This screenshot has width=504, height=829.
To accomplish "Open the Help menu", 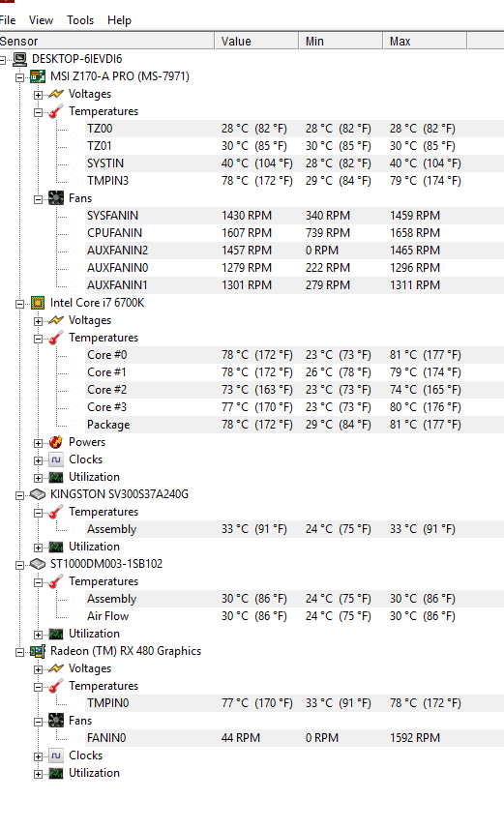I will click(x=119, y=20).
